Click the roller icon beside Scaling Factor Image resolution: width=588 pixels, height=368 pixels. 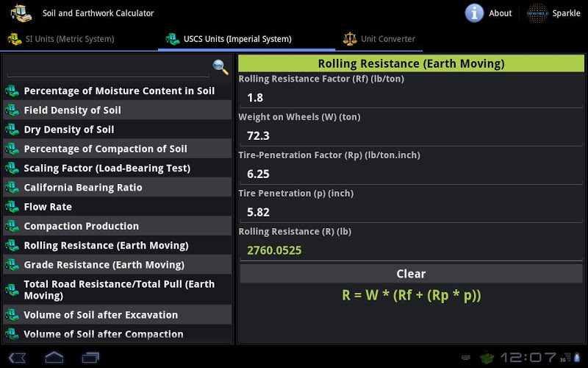[12, 169]
